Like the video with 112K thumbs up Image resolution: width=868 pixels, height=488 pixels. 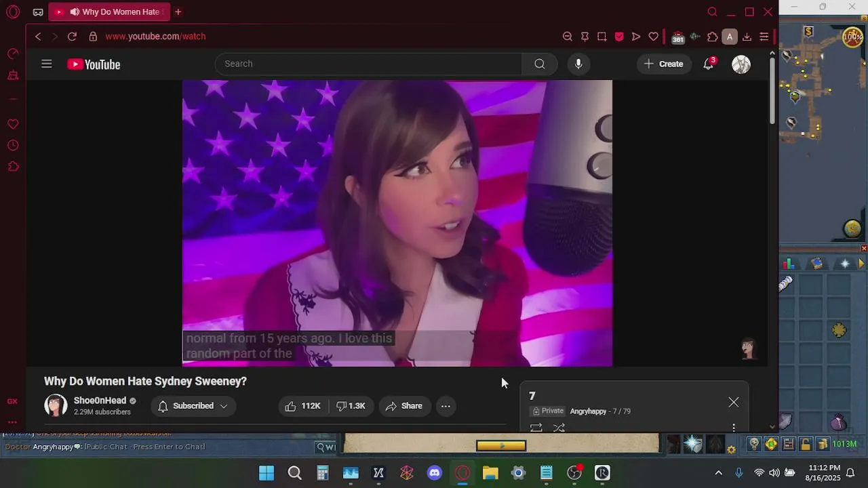[x=302, y=406]
